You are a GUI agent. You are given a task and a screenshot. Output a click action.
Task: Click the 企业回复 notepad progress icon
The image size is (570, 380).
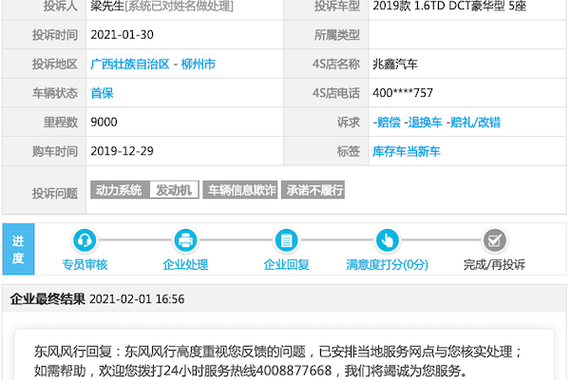tap(286, 240)
